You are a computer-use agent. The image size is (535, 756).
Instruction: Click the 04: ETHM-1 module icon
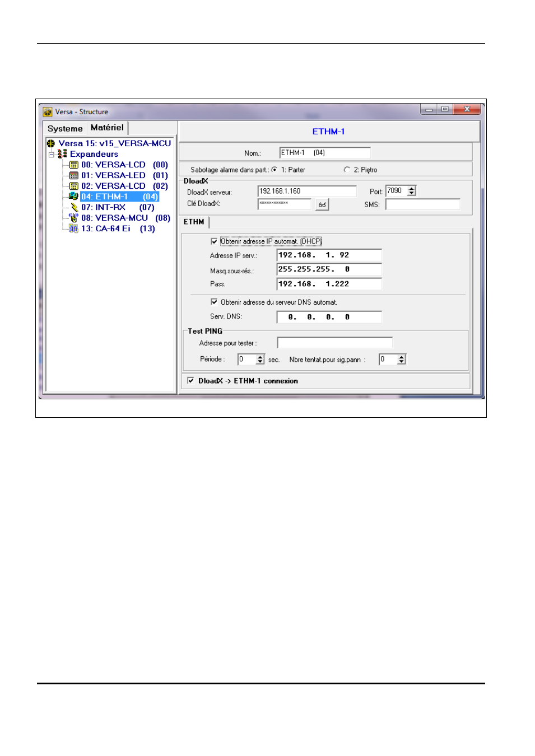click(x=73, y=197)
